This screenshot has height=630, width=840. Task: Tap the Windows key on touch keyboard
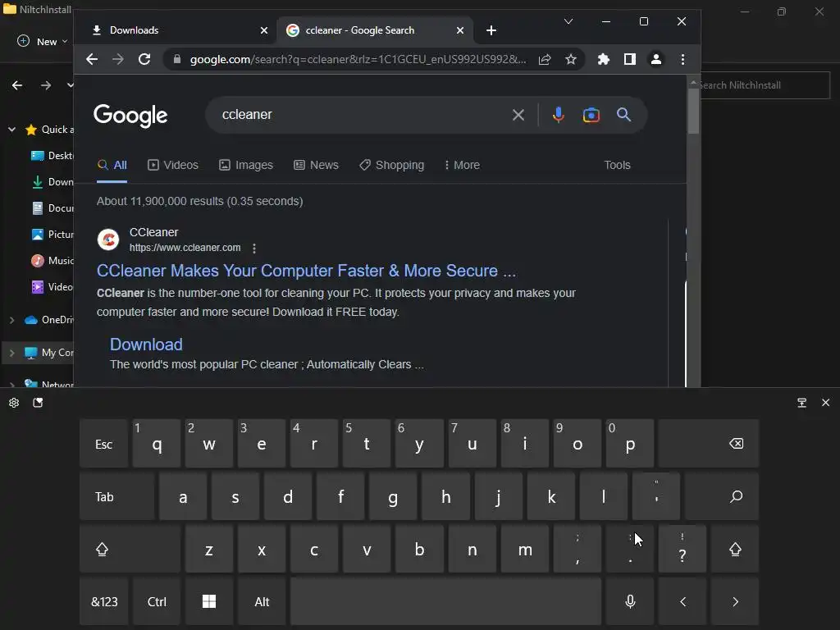(209, 601)
